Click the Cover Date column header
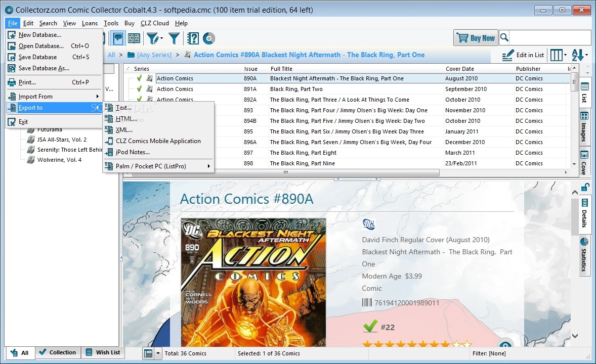The width and height of the screenshot is (596, 364). pos(459,69)
